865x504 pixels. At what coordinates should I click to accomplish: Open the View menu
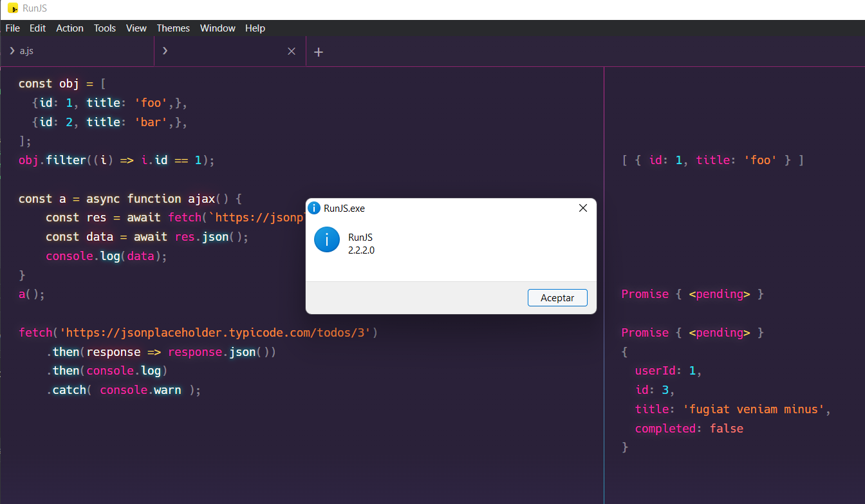[136, 28]
